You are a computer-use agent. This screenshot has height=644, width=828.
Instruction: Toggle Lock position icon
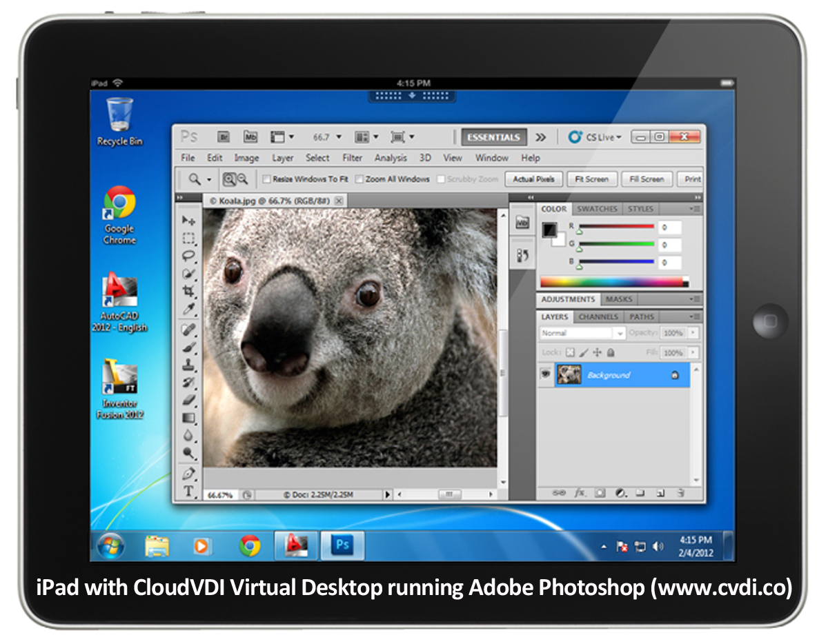(598, 352)
